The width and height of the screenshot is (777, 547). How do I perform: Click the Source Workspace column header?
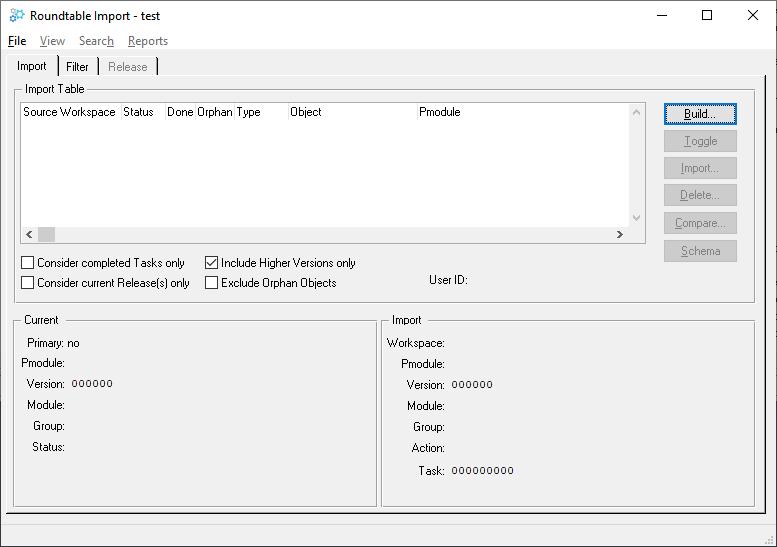coord(69,112)
